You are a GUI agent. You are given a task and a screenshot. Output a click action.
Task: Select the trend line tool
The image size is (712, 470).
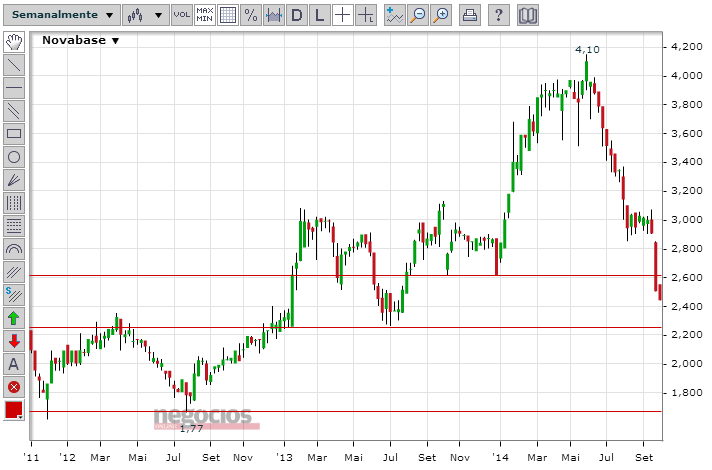pos(14,65)
